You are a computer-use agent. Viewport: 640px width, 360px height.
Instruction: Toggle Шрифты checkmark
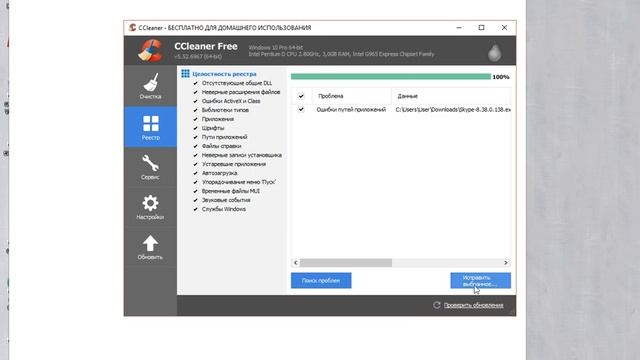coord(196,128)
